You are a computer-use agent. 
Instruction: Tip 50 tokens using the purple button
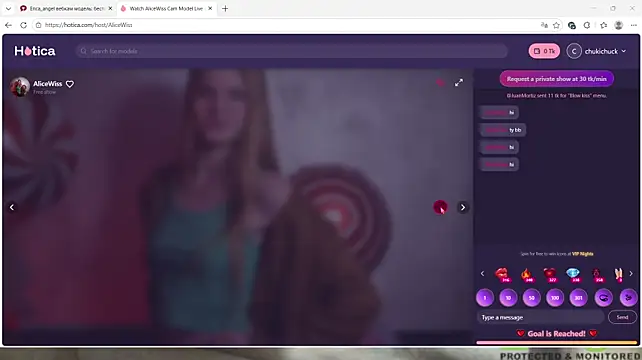(531, 298)
